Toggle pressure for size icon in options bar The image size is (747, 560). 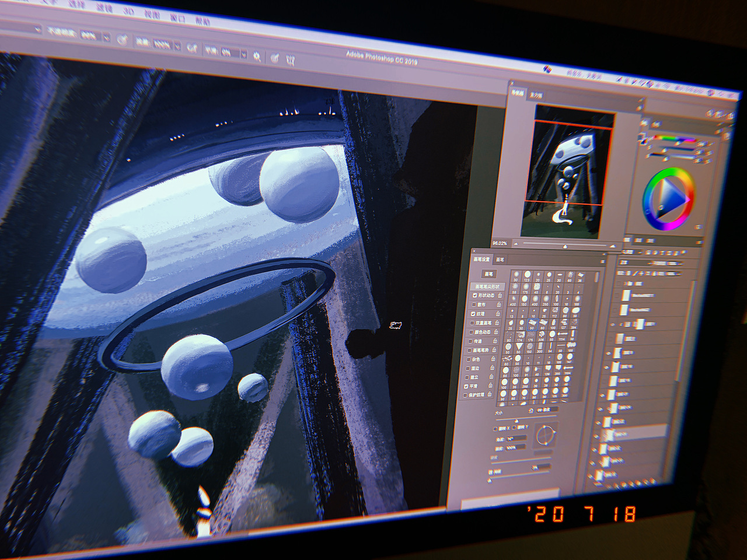point(274,58)
